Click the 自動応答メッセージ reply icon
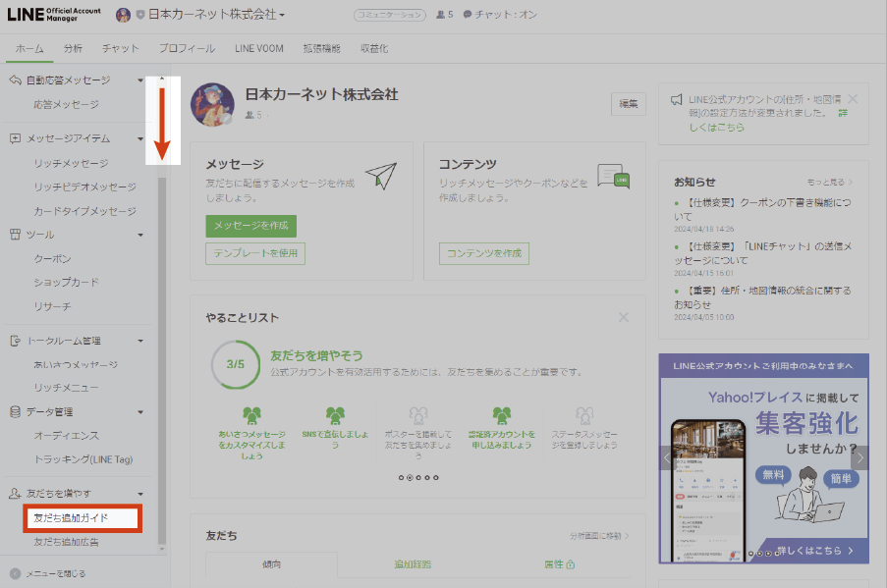Viewport: 887px width, 588px height. pos(16,80)
